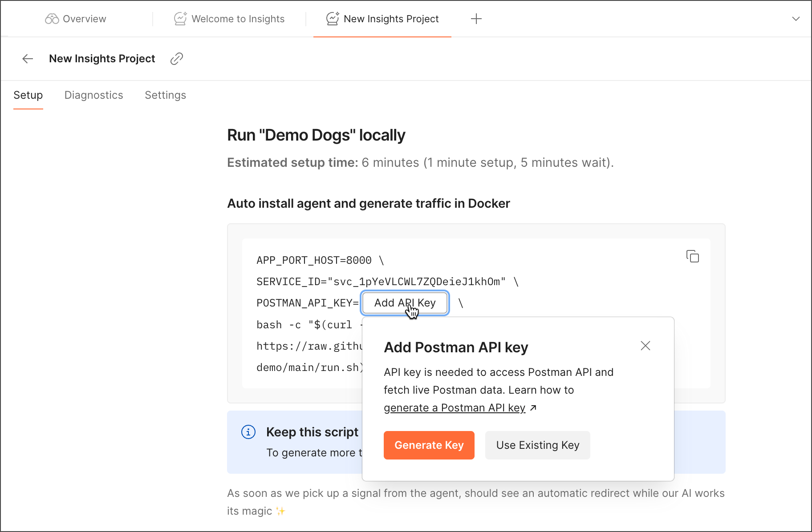Click the New Insights Project tab icon
This screenshot has width=812, height=532.
pos(333,19)
